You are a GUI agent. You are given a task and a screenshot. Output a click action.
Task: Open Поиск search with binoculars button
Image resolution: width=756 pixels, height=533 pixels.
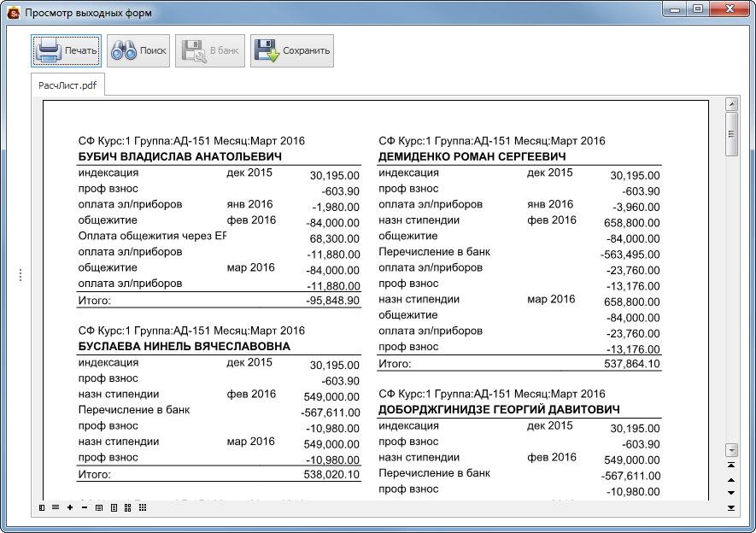tap(138, 50)
